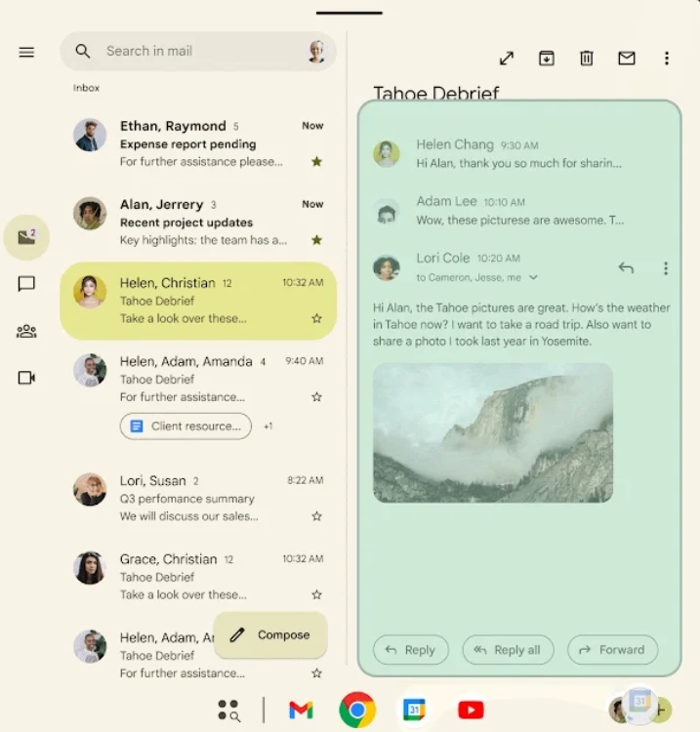Image resolution: width=700 pixels, height=732 pixels.
Task: Click the Reply all button
Action: click(x=508, y=650)
